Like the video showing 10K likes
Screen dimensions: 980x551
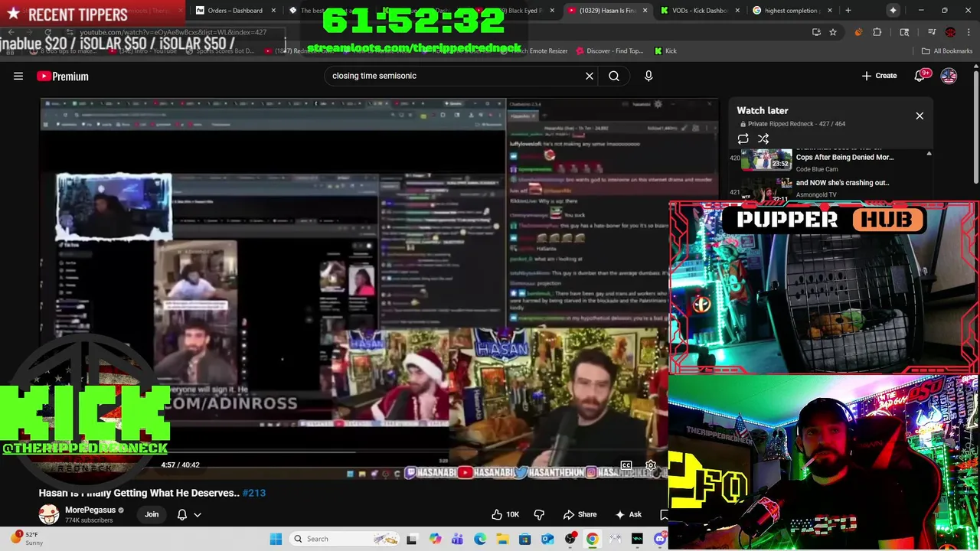coord(506,514)
